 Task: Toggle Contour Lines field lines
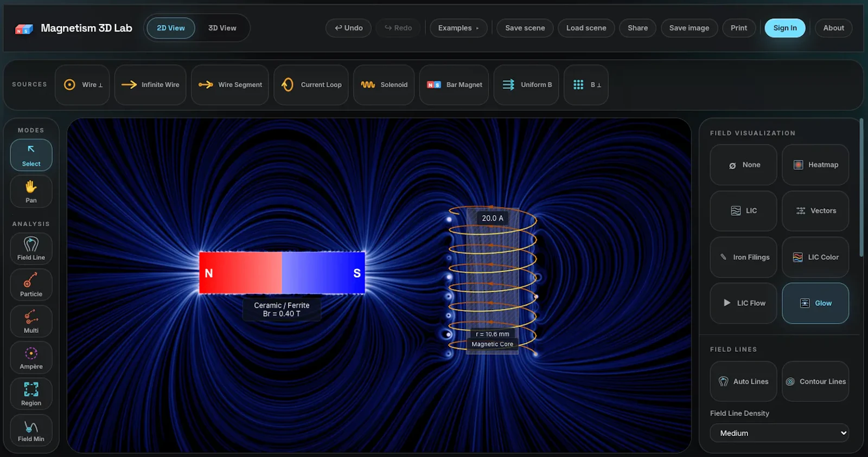815,382
